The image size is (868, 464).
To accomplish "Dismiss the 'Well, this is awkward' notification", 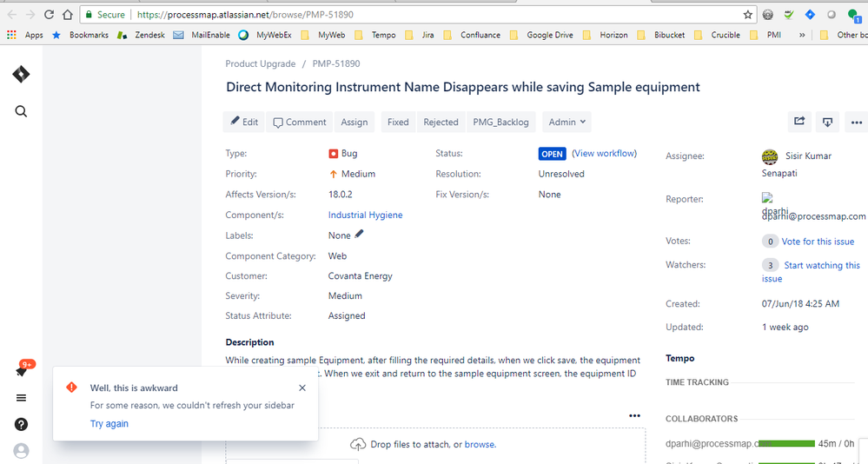I will point(301,388).
